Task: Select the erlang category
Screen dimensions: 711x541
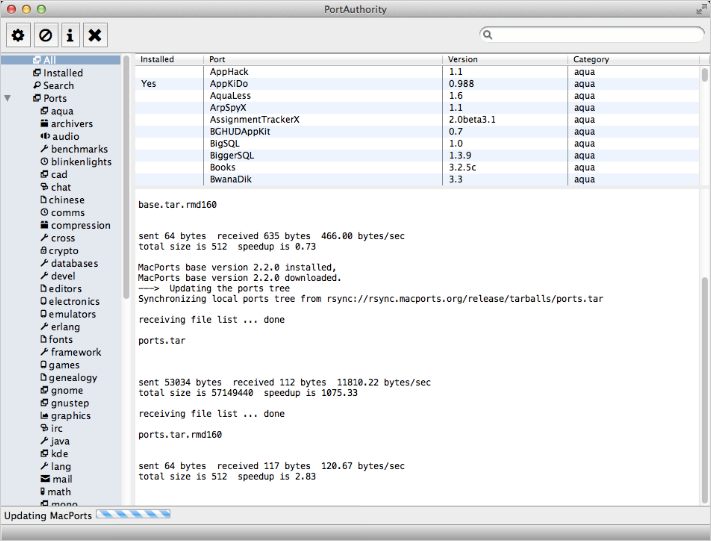Action: click(60, 327)
